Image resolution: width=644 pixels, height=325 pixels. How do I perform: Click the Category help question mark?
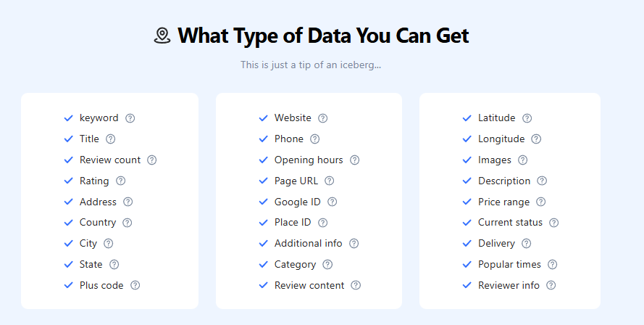pos(328,265)
